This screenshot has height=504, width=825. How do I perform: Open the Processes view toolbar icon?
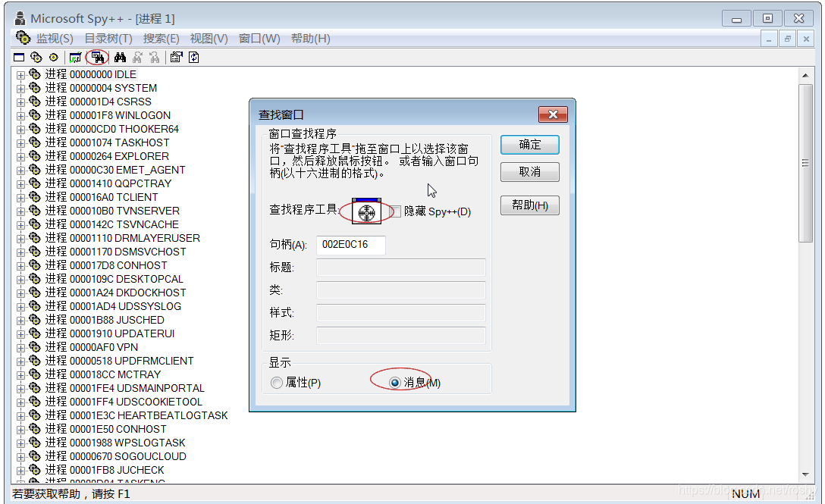[36, 58]
